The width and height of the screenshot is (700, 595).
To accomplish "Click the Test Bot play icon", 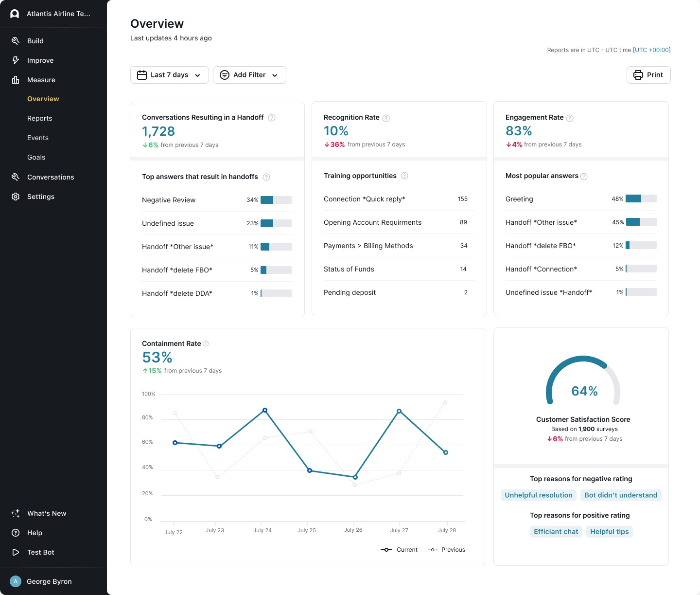I will click(15, 552).
